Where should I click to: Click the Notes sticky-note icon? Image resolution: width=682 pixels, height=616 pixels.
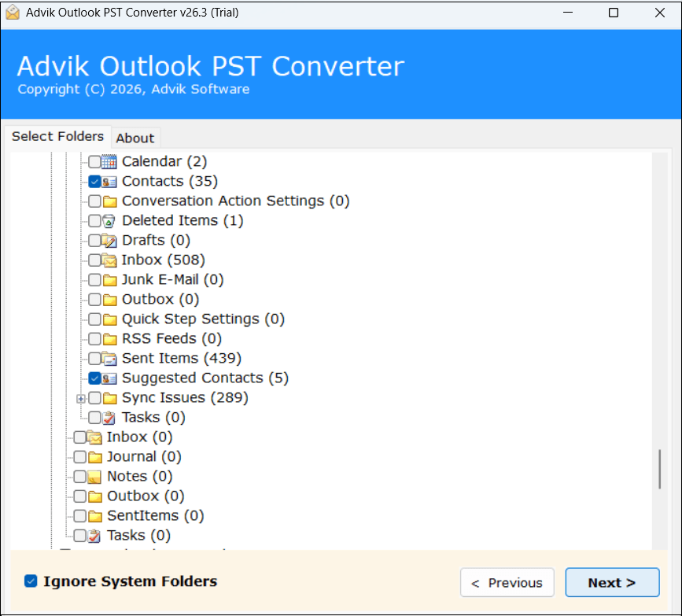click(94, 477)
